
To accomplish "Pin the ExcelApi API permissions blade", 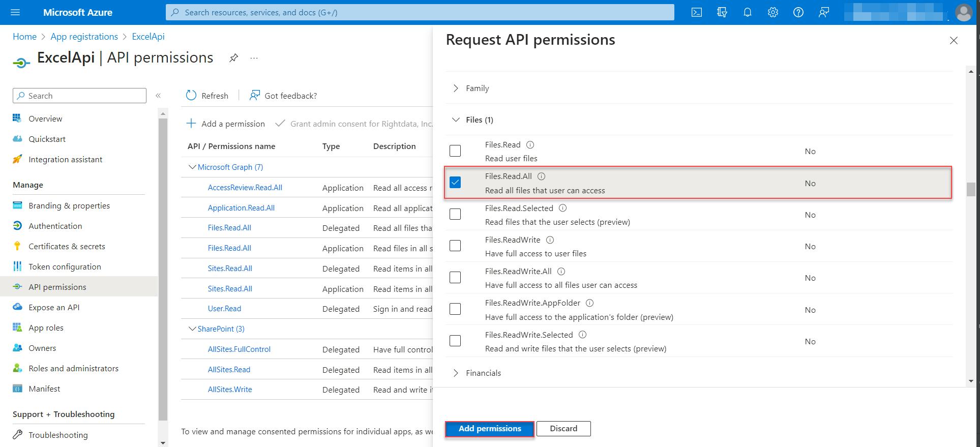I will (x=233, y=58).
